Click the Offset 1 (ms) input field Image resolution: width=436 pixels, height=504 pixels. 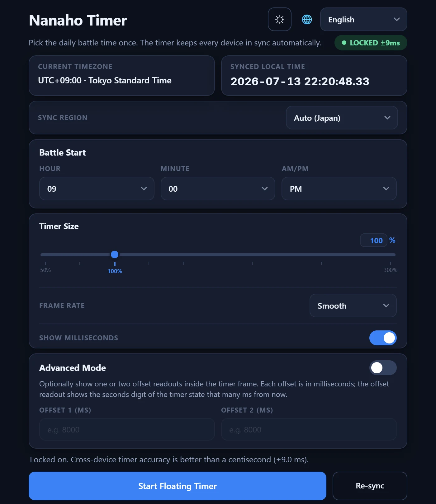[127, 429]
